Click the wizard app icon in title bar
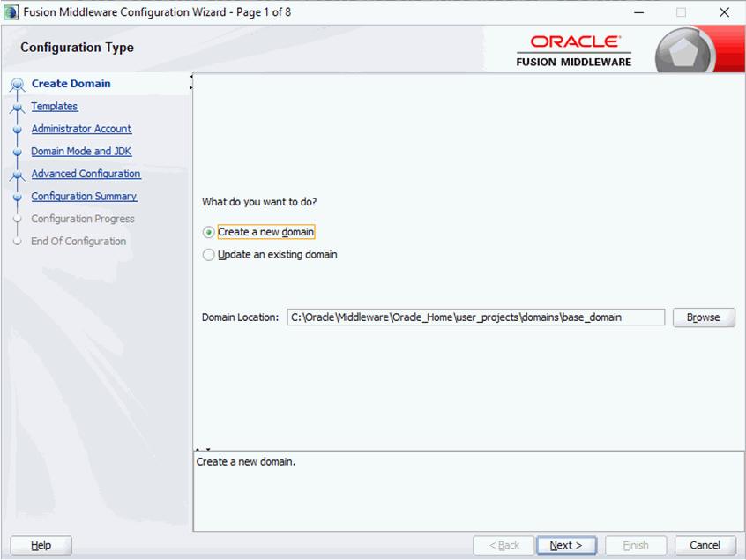Image resolution: width=746 pixels, height=560 pixels. pyautogui.click(x=11, y=12)
